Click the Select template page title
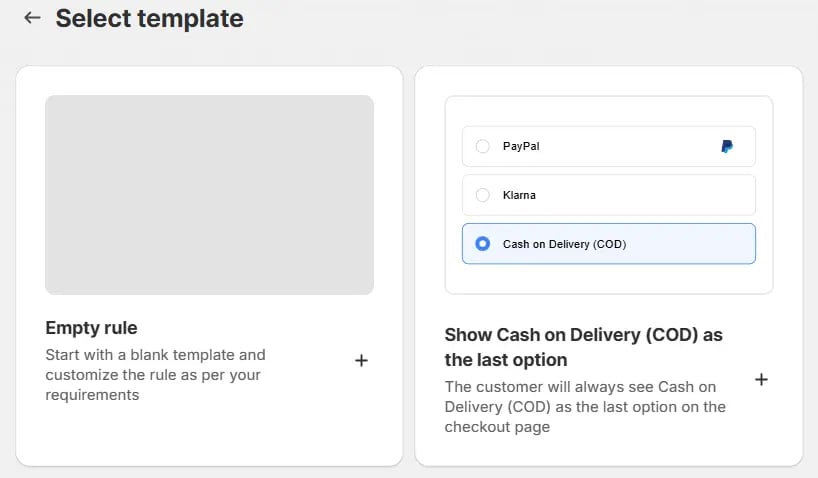This screenshot has width=818, height=478. [149, 18]
